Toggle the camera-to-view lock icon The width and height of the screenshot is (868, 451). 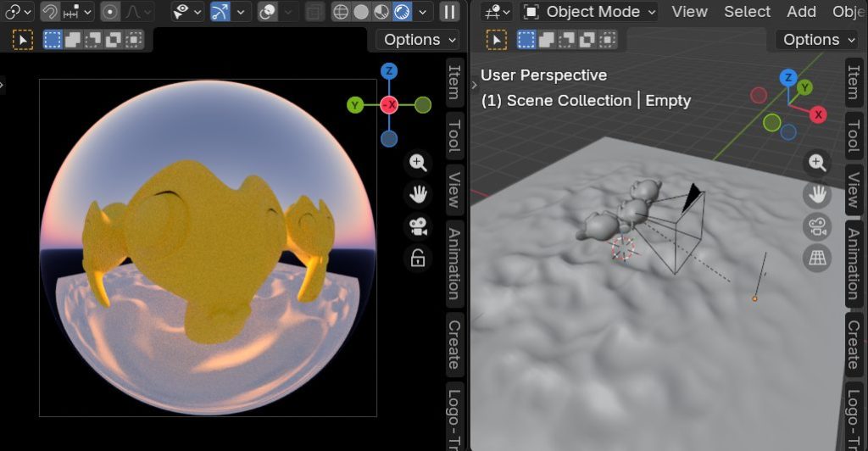click(417, 259)
